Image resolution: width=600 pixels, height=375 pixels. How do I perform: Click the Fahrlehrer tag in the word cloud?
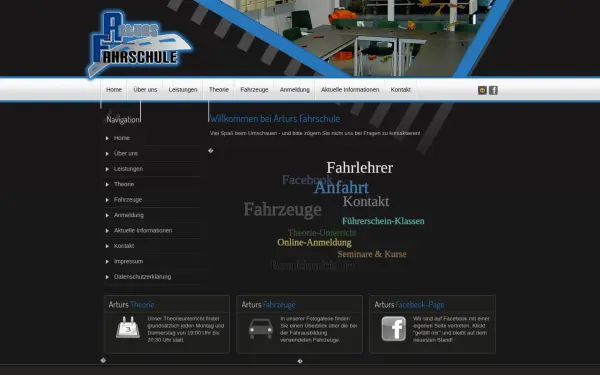[360, 168]
